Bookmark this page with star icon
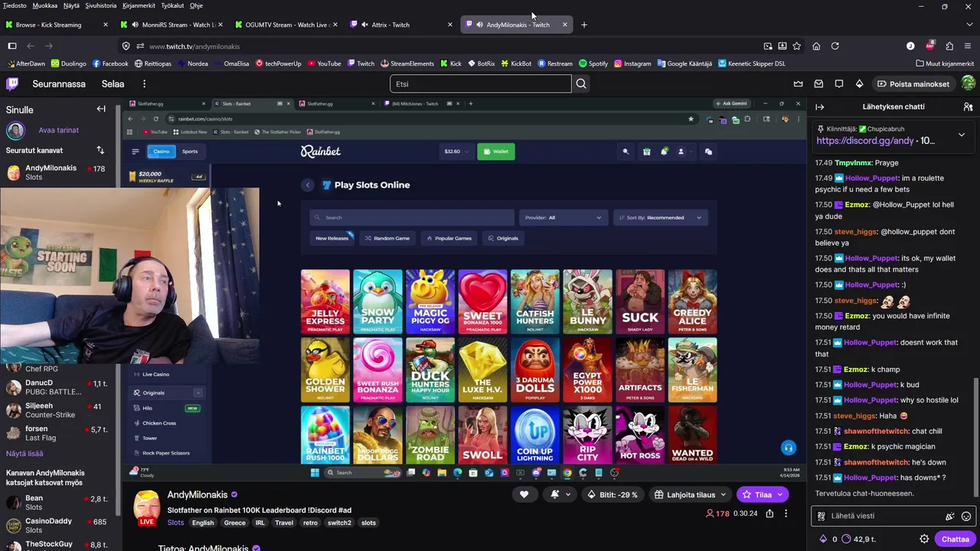980x551 pixels. coord(797,46)
